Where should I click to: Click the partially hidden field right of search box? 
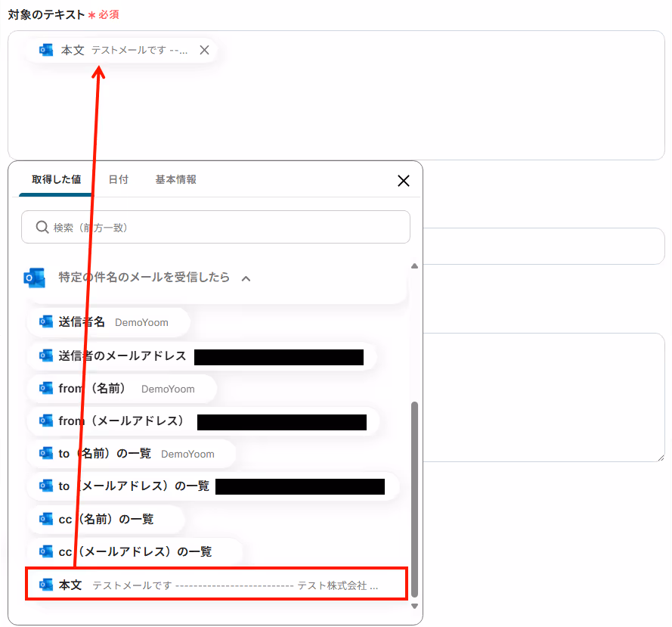point(543,246)
